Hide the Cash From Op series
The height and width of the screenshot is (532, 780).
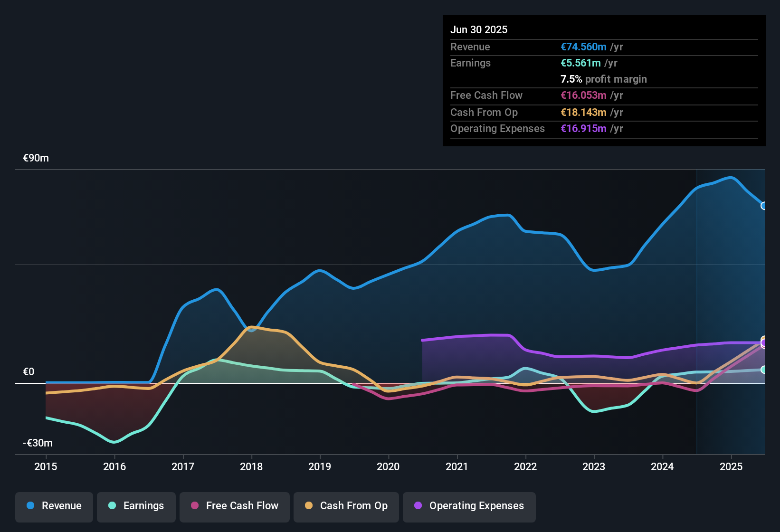click(346, 506)
